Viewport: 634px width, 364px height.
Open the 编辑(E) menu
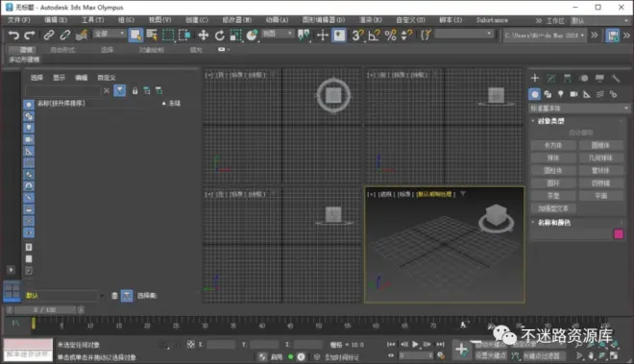point(56,20)
